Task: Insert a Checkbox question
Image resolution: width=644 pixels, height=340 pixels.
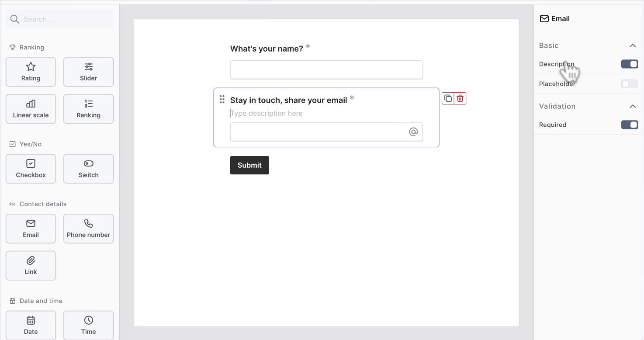Action: tap(31, 169)
